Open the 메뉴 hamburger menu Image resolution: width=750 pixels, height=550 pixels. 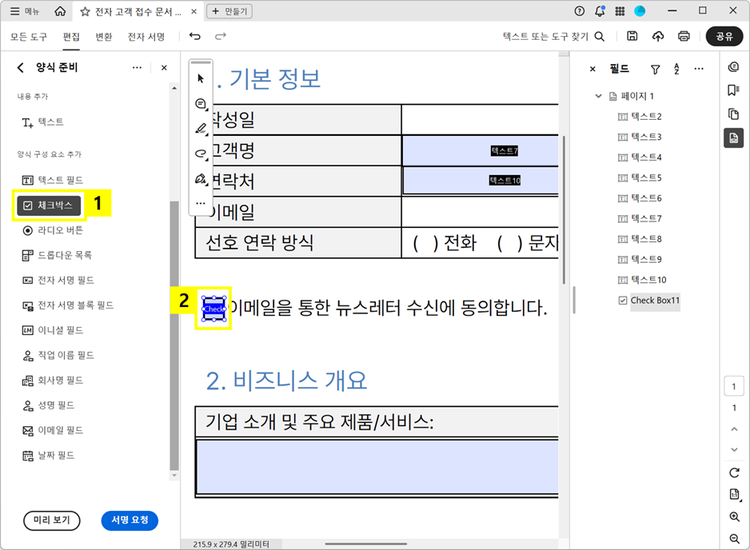point(24,11)
